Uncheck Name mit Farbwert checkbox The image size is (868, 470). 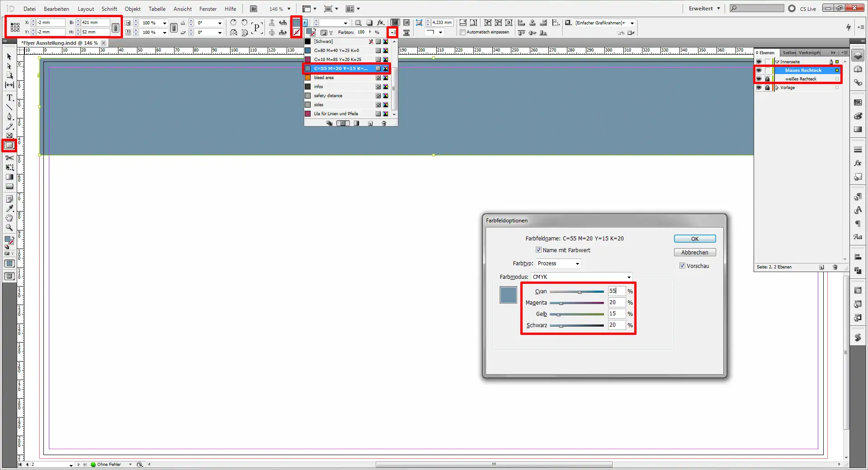pyautogui.click(x=538, y=250)
